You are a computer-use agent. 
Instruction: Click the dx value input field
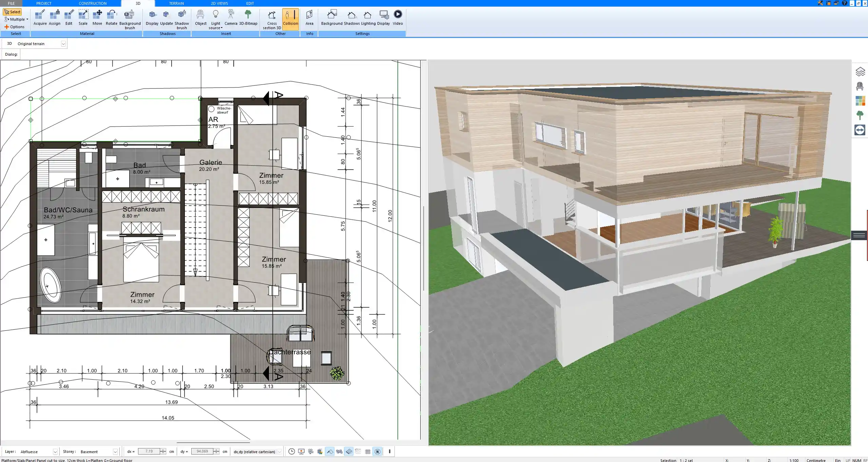(x=149, y=451)
